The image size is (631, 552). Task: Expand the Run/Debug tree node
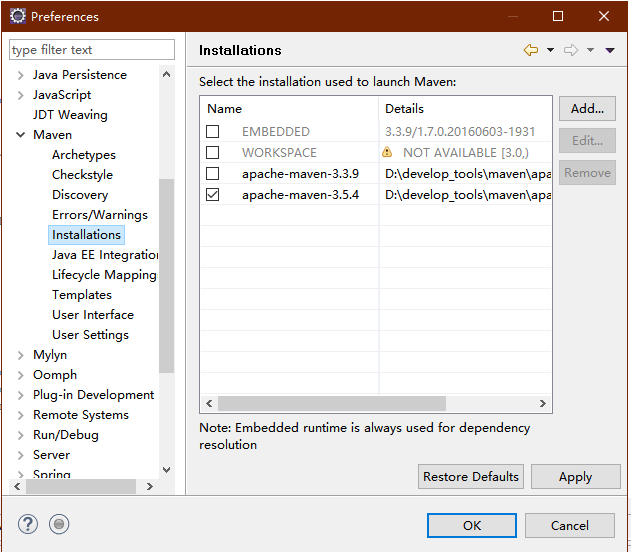click(21, 435)
